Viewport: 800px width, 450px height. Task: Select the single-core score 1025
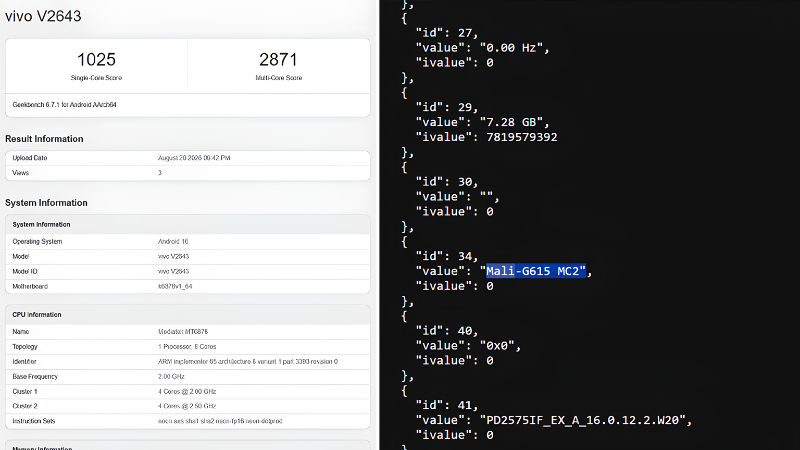coord(96,60)
